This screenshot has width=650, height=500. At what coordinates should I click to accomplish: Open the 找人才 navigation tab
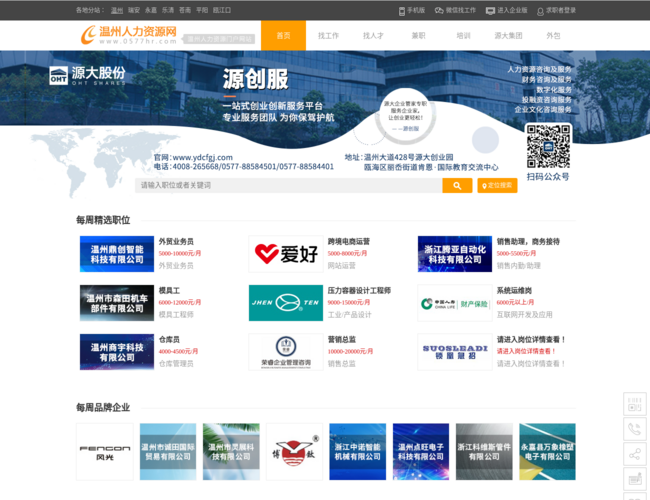[373, 35]
